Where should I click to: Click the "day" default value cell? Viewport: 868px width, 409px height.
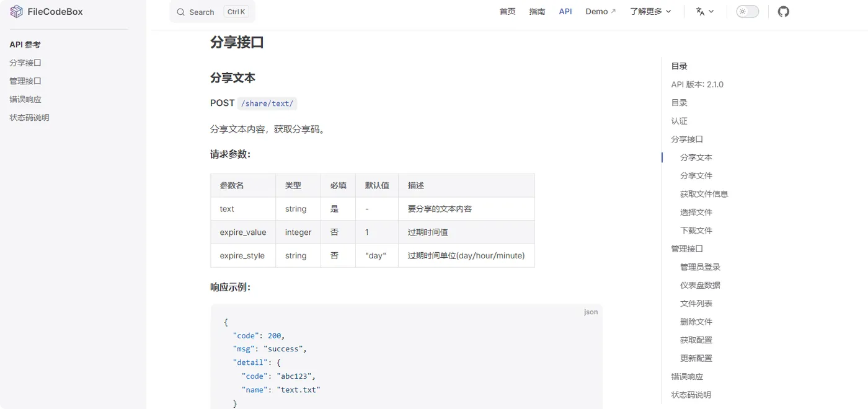377,256
